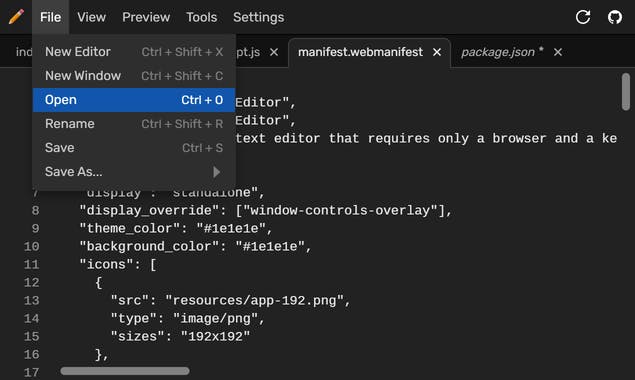Viewport: 635px width, 380px height.
Task: Click the pencil app logo icon
Action: (x=16, y=17)
